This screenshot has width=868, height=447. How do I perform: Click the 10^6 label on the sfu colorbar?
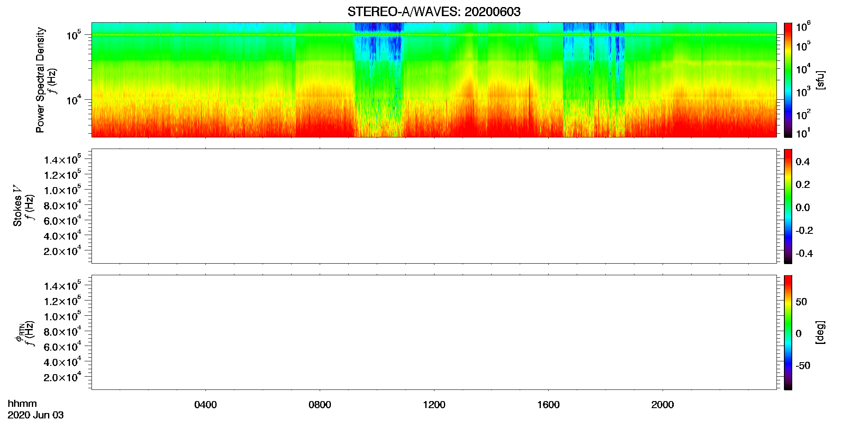pyautogui.click(x=803, y=26)
